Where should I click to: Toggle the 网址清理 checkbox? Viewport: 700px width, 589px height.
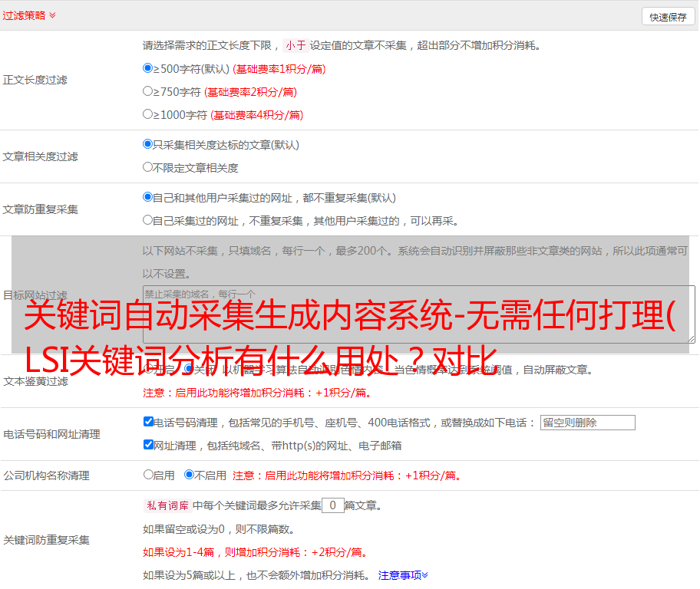click(148, 445)
